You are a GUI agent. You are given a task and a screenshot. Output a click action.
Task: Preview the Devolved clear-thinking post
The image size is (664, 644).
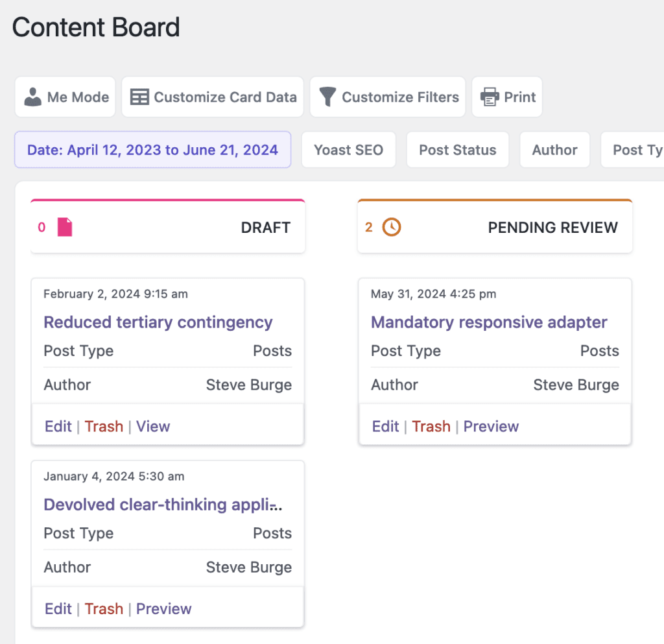pos(163,609)
